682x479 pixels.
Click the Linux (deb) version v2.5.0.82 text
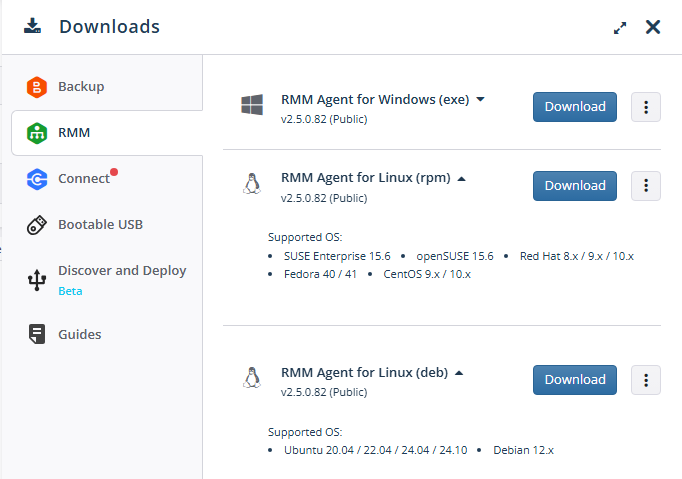tap(324, 392)
